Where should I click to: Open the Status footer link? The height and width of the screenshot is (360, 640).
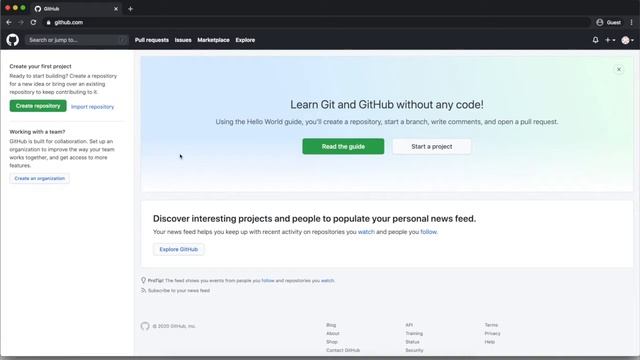tap(412, 342)
